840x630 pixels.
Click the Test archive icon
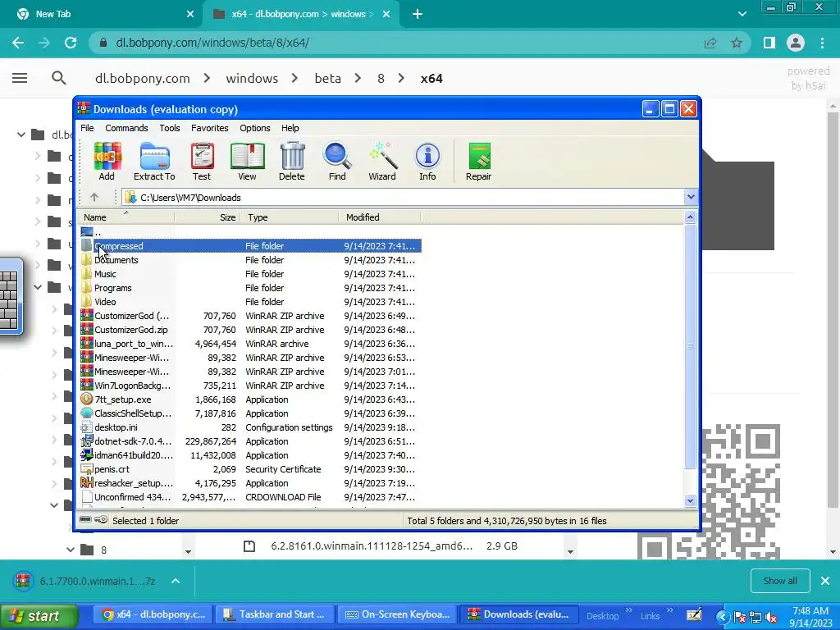click(202, 162)
